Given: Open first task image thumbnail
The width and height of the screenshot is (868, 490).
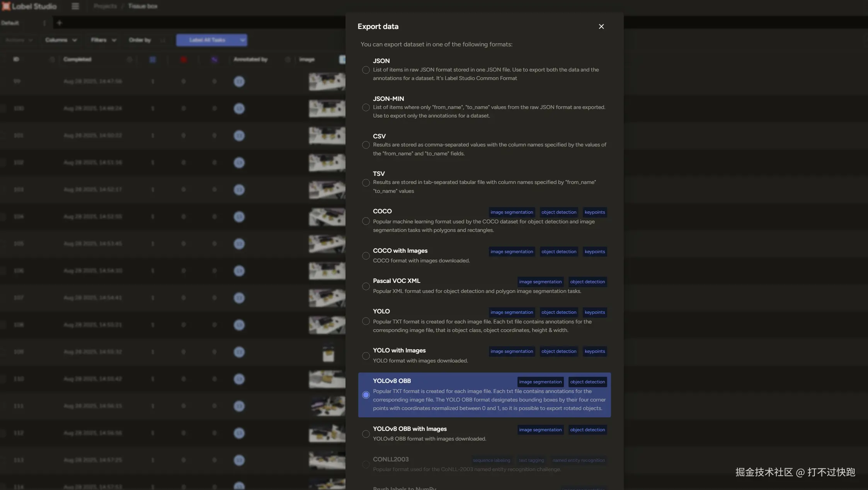Looking at the screenshot, I should pyautogui.click(x=327, y=82).
